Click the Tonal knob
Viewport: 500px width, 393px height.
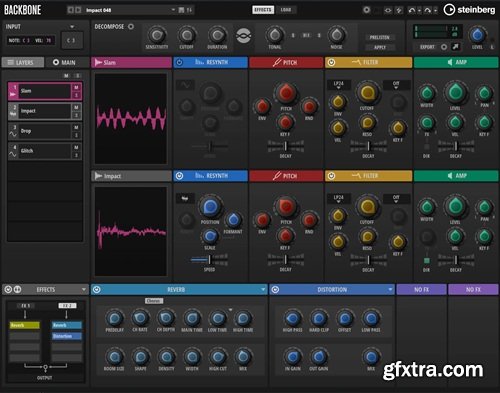click(274, 35)
